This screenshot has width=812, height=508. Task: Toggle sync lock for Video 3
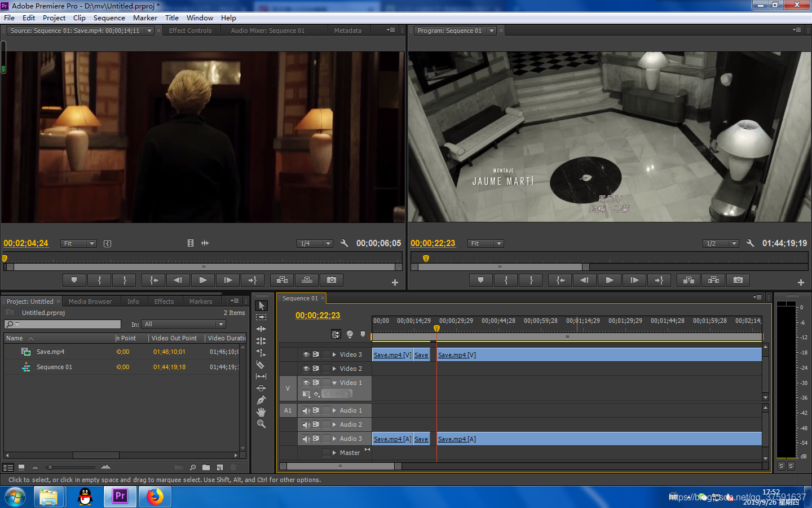click(x=316, y=354)
